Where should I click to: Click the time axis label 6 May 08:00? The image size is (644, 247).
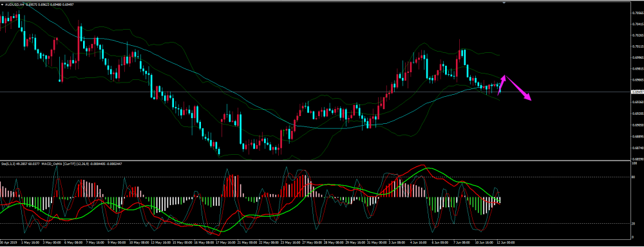(x=73, y=242)
